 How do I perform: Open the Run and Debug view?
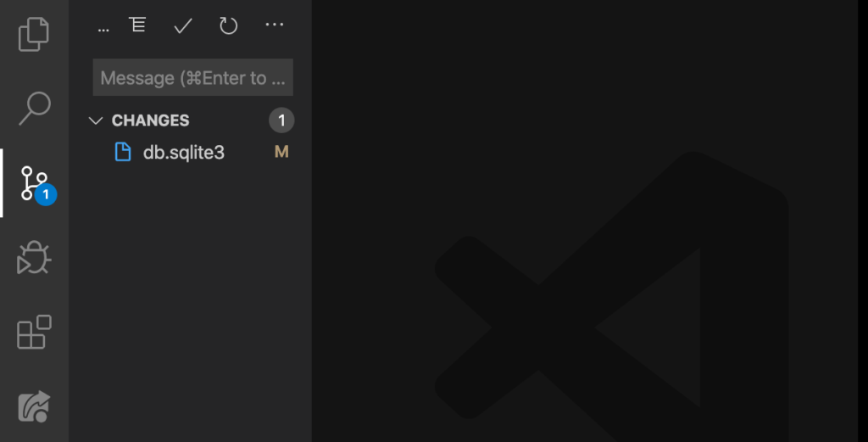34,258
